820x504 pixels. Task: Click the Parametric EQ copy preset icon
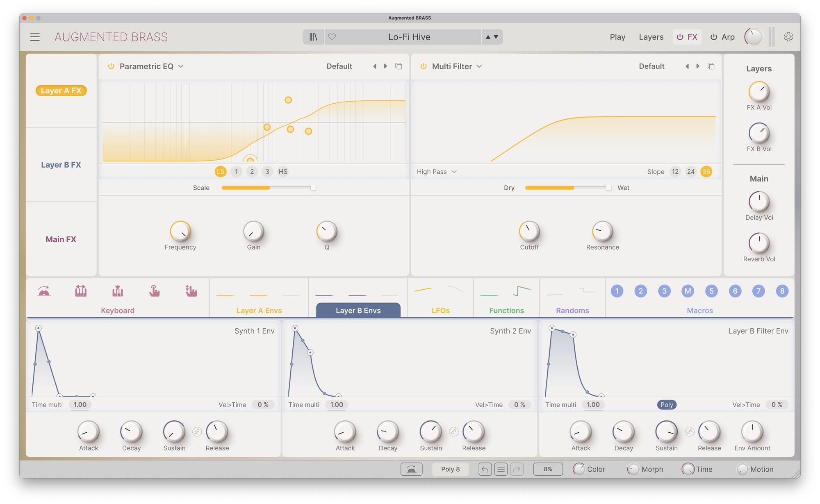(399, 66)
